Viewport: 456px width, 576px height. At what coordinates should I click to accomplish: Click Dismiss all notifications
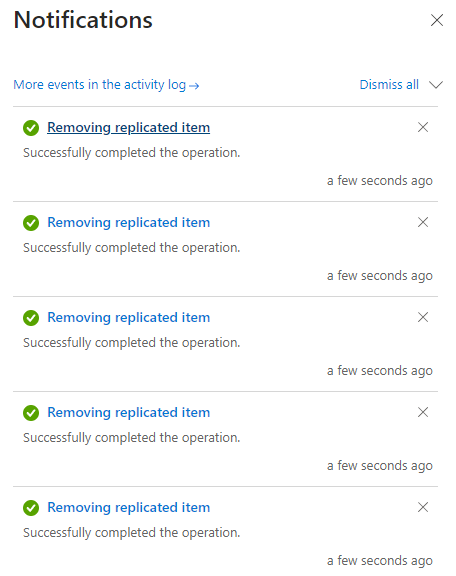click(389, 84)
